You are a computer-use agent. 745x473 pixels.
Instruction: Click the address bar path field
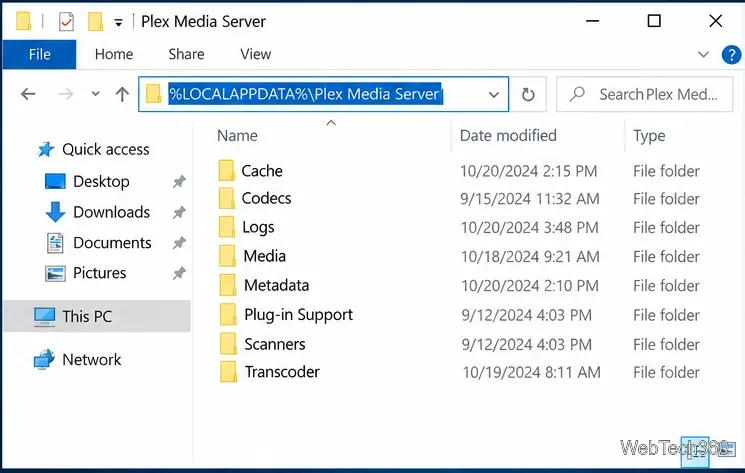coord(324,94)
